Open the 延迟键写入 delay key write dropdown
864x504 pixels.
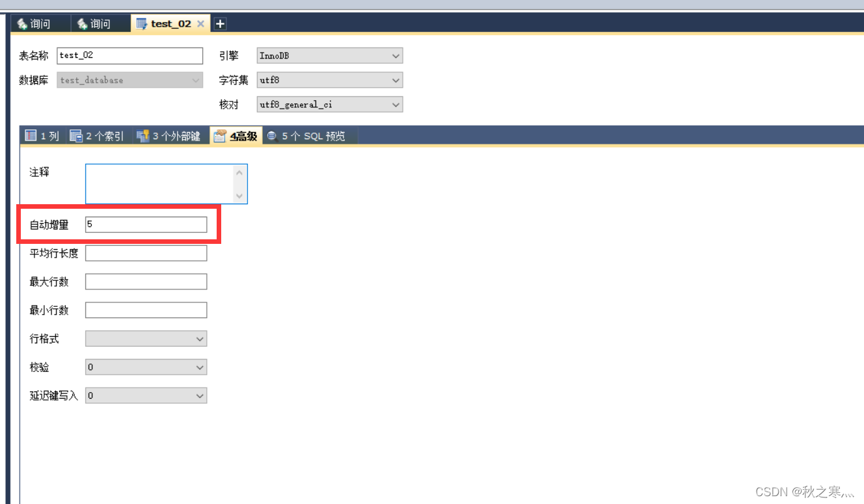146,395
